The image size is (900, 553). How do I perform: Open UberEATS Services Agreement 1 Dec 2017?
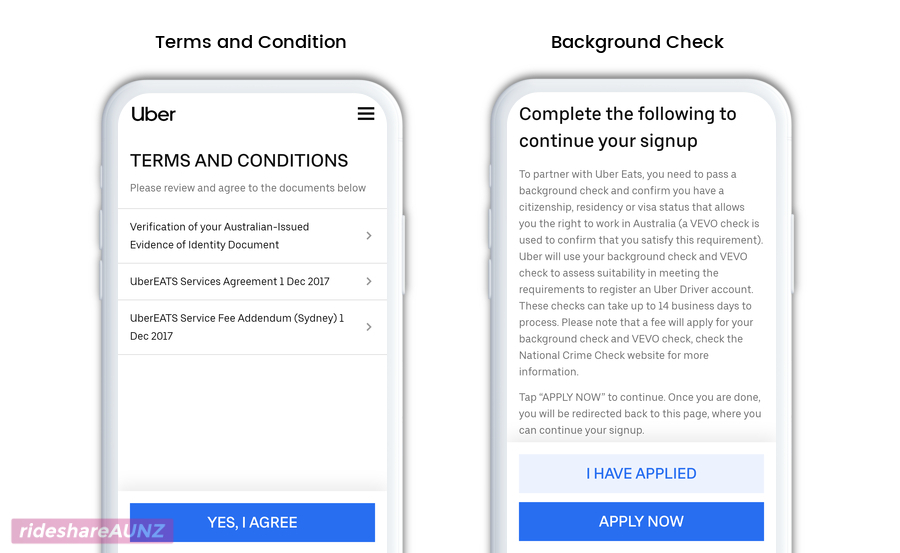pyautogui.click(x=253, y=281)
